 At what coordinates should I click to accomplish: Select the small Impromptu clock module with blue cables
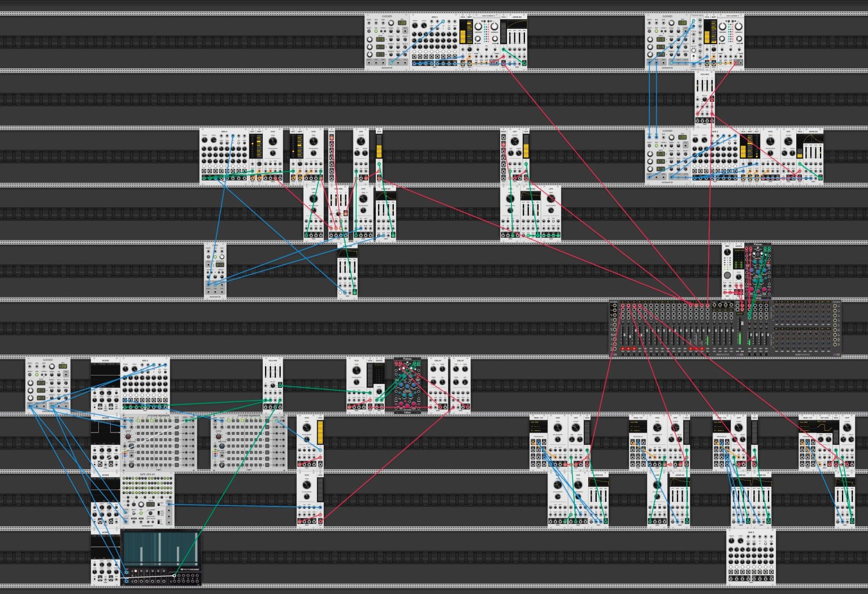point(215,270)
